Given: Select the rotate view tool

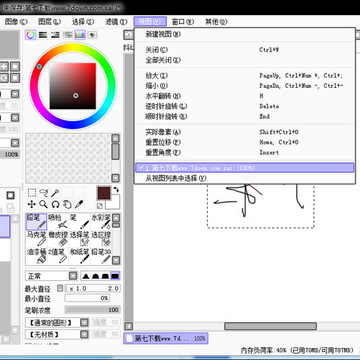Looking at the screenshot, I should point(55,204).
